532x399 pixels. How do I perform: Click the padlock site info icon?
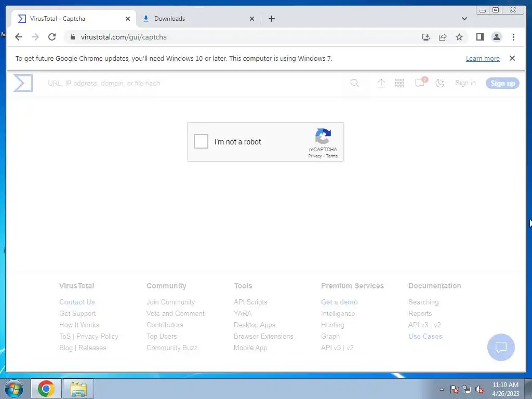72,37
